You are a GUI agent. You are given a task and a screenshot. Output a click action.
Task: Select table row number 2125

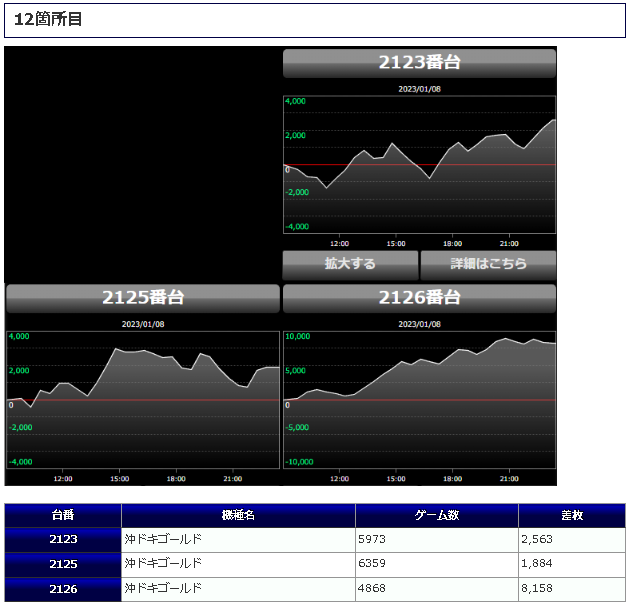pyautogui.click(x=63, y=564)
